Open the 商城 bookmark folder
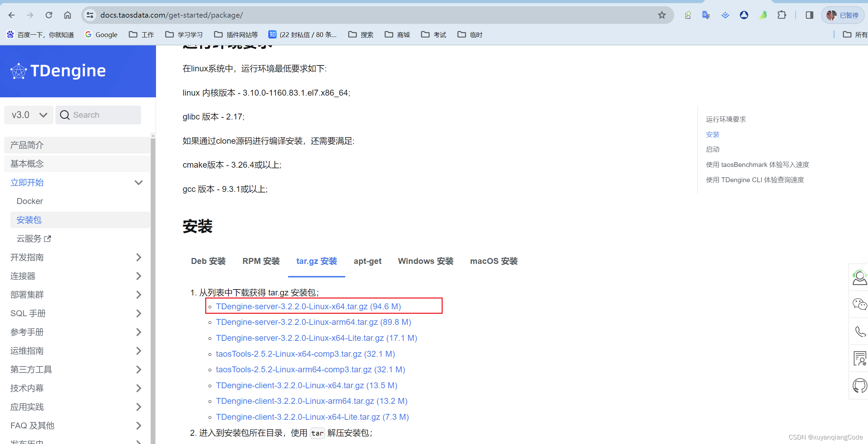Screen dimensions: 868x444 pos(397,35)
